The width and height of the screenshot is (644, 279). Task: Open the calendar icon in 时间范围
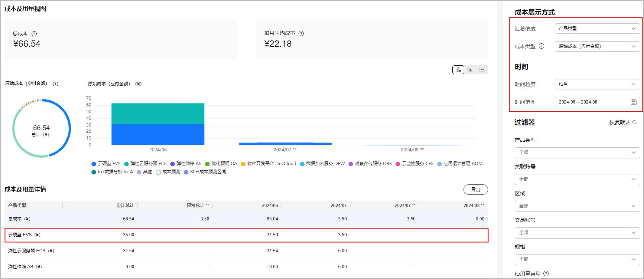[634, 102]
